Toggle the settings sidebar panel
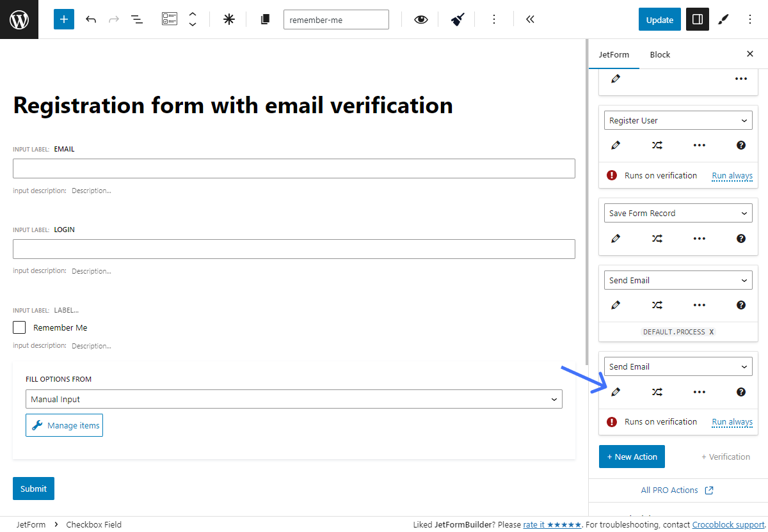768x532 pixels. click(x=697, y=19)
